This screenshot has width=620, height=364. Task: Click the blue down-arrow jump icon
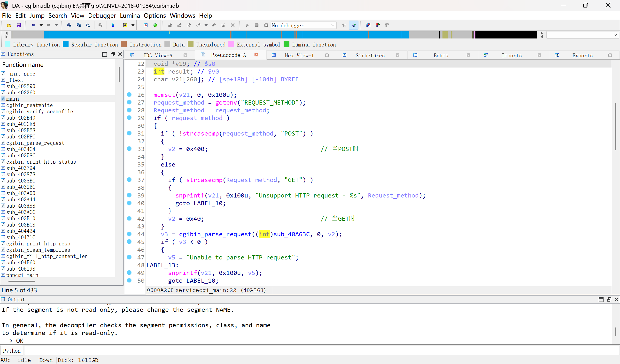click(x=113, y=25)
